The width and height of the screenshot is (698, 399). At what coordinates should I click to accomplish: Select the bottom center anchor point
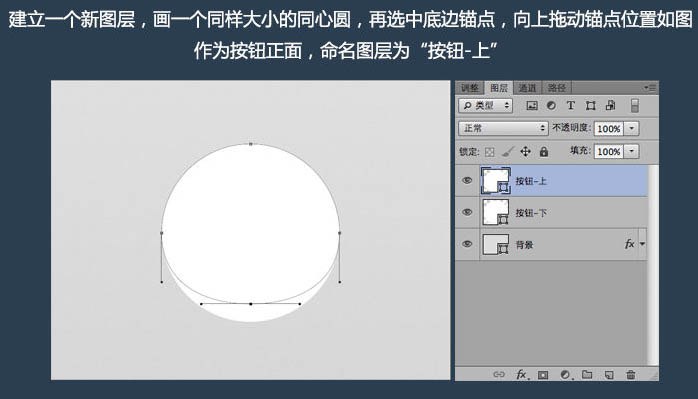[x=251, y=304]
